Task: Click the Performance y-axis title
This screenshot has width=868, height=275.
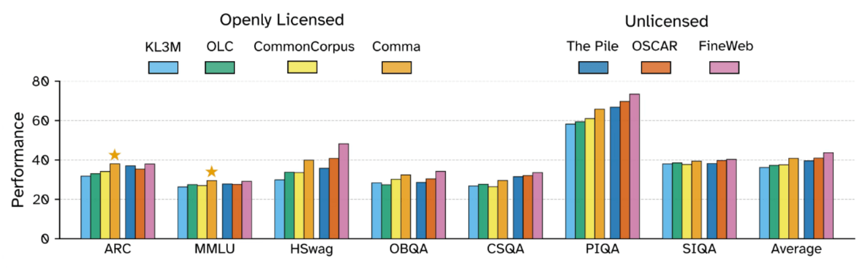Action: 18,160
